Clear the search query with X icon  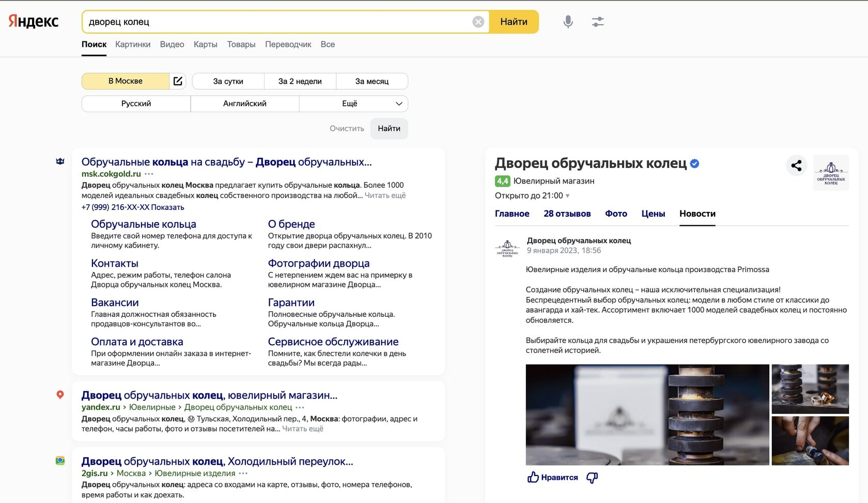click(x=478, y=22)
